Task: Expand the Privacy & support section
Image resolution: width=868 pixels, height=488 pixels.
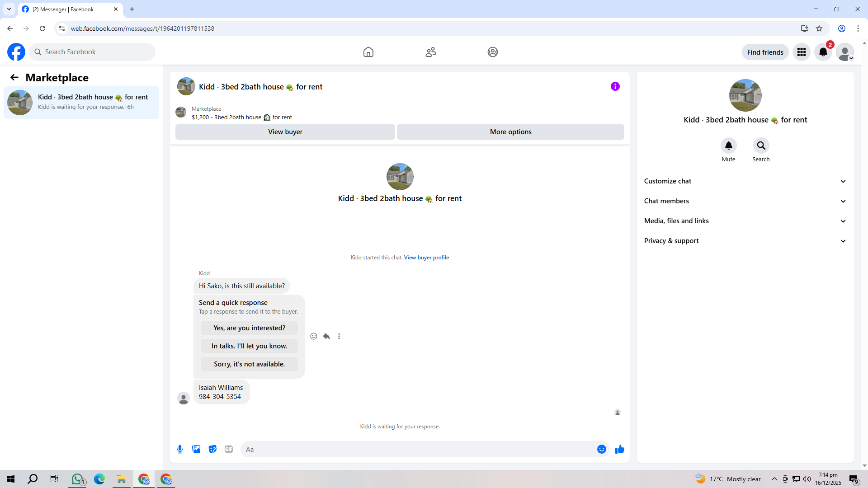Action: [x=745, y=241]
